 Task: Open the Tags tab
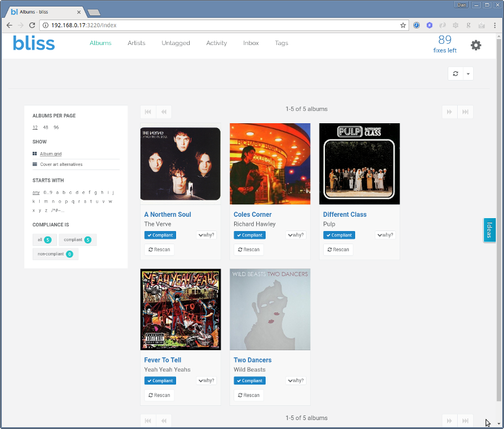281,43
